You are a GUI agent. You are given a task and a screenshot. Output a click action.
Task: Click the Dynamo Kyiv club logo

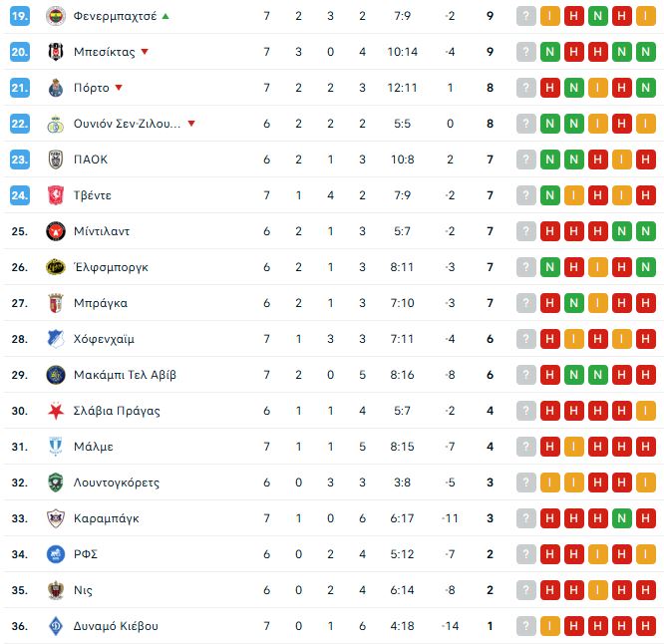(x=55, y=626)
